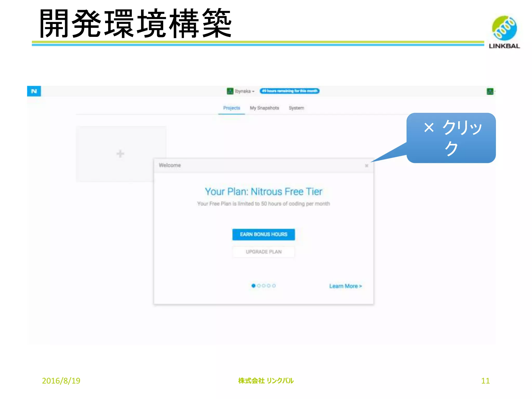Click the lbynaka avatar icon
This screenshot has height=399, width=532.
click(x=230, y=91)
